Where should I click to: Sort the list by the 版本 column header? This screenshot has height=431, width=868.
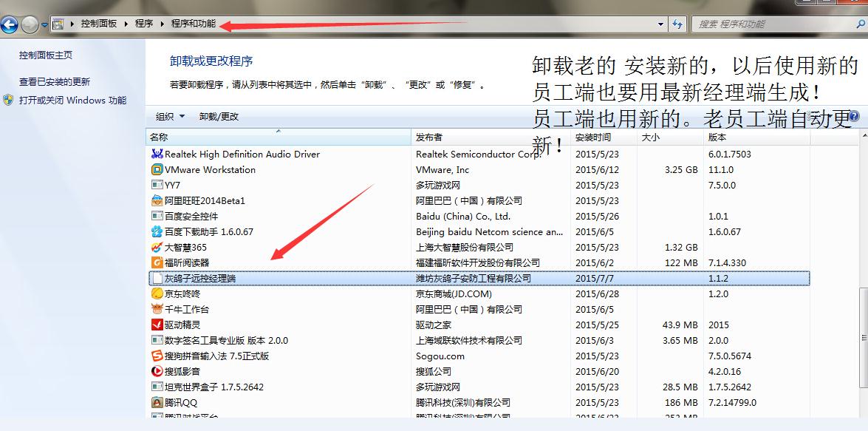(756, 137)
